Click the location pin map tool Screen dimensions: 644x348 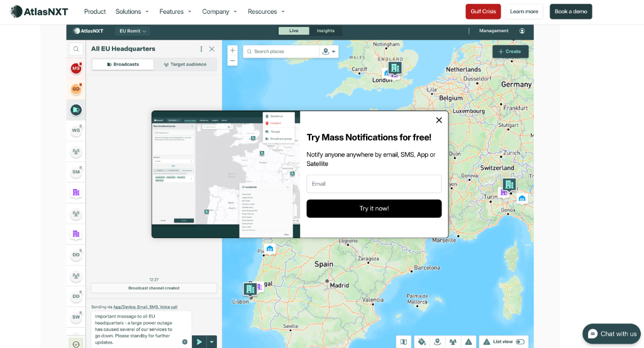coord(438,342)
